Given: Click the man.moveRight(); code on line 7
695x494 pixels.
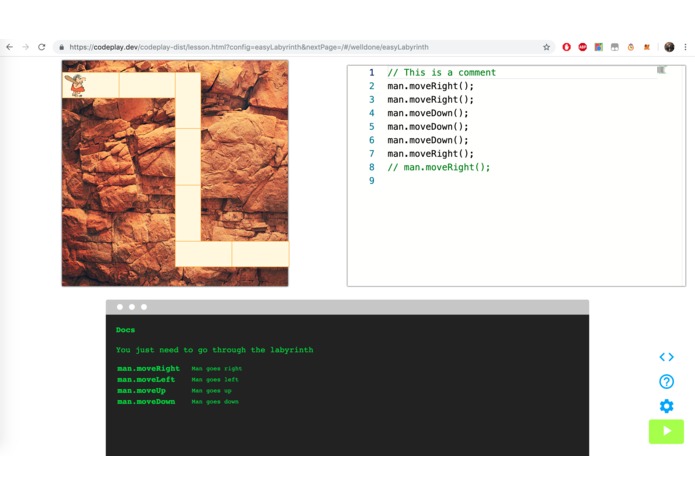Looking at the screenshot, I should (x=430, y=153).
